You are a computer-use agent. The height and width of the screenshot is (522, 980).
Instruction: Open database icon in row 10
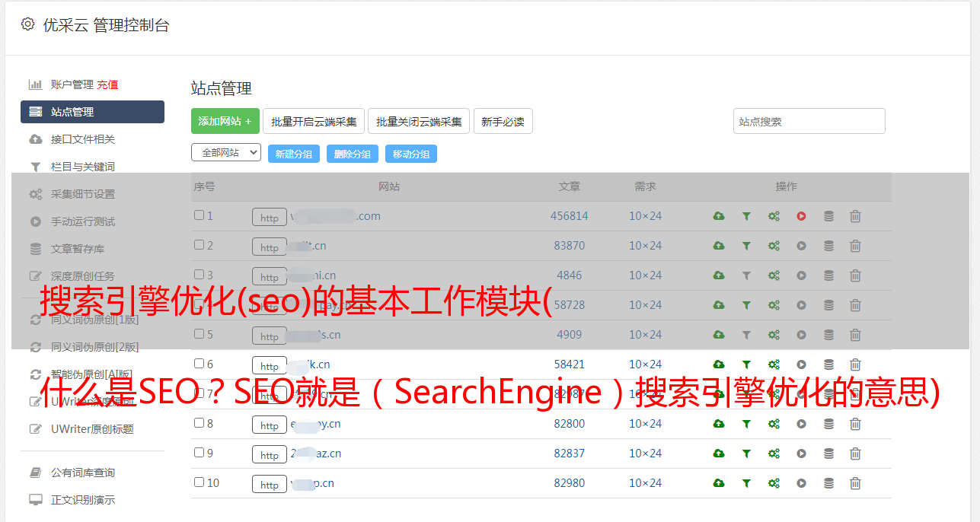(828, 483)
